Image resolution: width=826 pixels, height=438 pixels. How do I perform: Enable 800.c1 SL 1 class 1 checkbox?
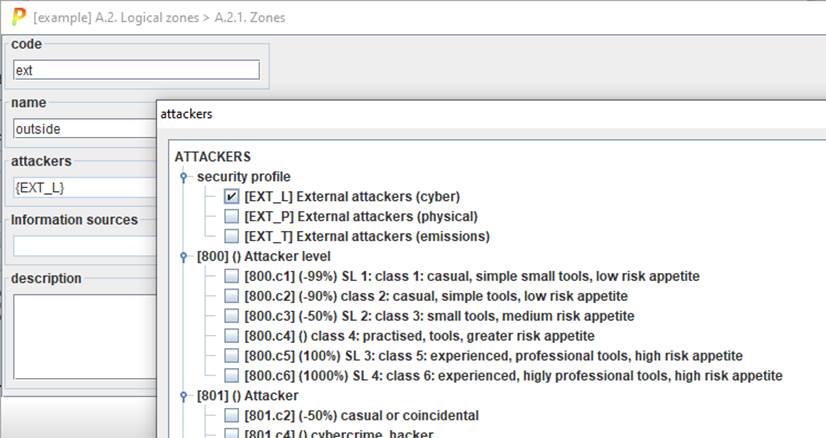[x=232, y=276]
